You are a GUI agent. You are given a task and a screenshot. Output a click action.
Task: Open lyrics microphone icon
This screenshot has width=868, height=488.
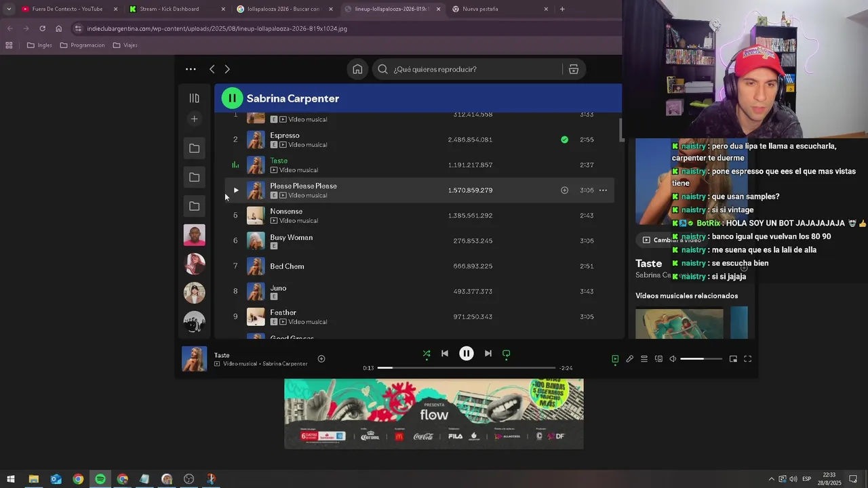tap(629, 359)
